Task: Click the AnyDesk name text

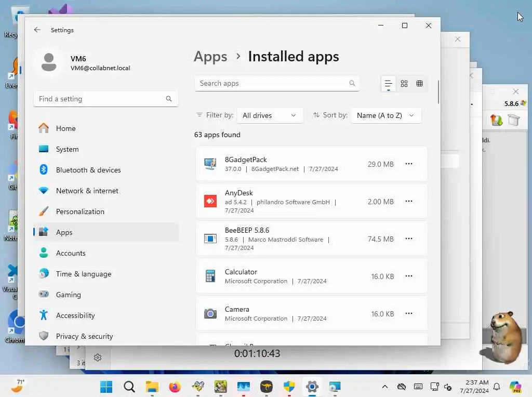Action: (238, 193)
